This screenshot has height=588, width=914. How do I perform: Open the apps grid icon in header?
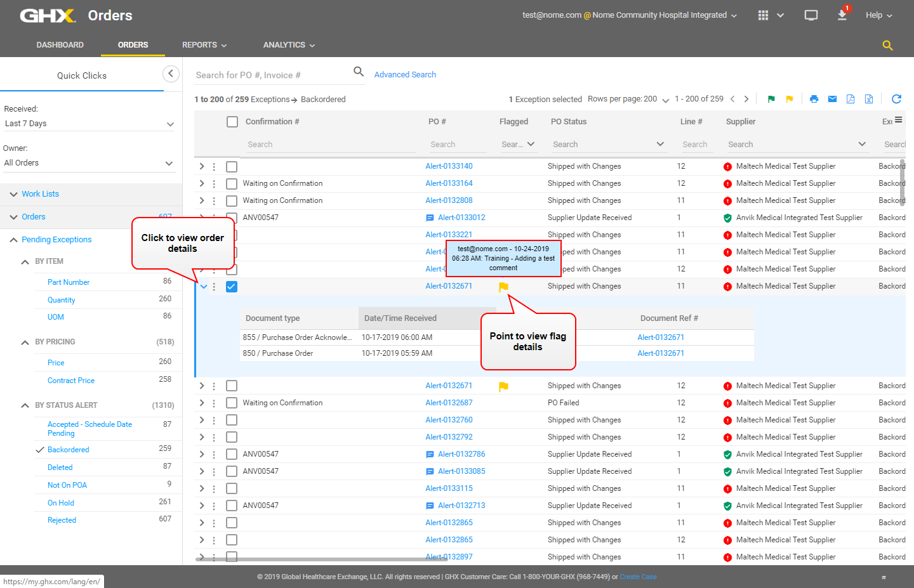coord(764,15)
